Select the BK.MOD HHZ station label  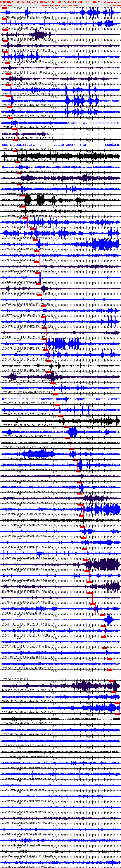coord(10,205)
